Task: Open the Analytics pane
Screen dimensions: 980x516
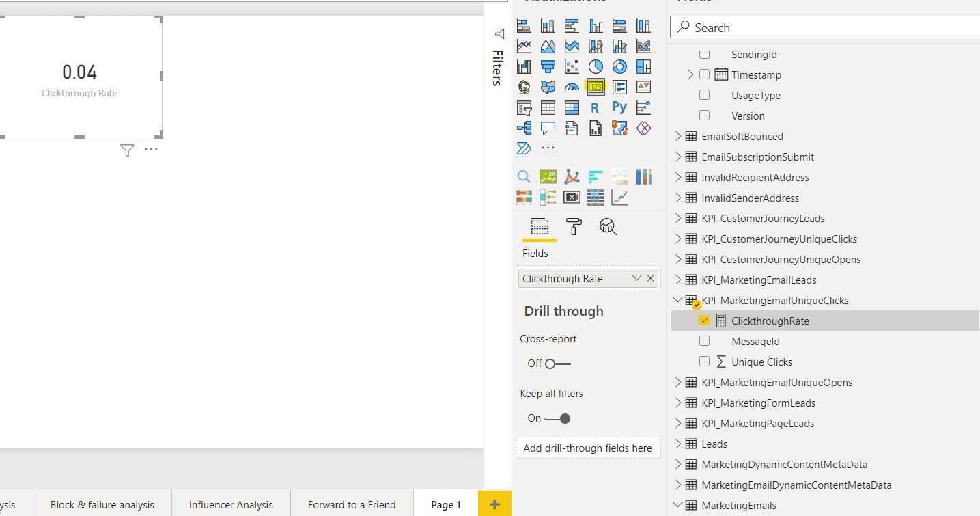Action: 607,226
